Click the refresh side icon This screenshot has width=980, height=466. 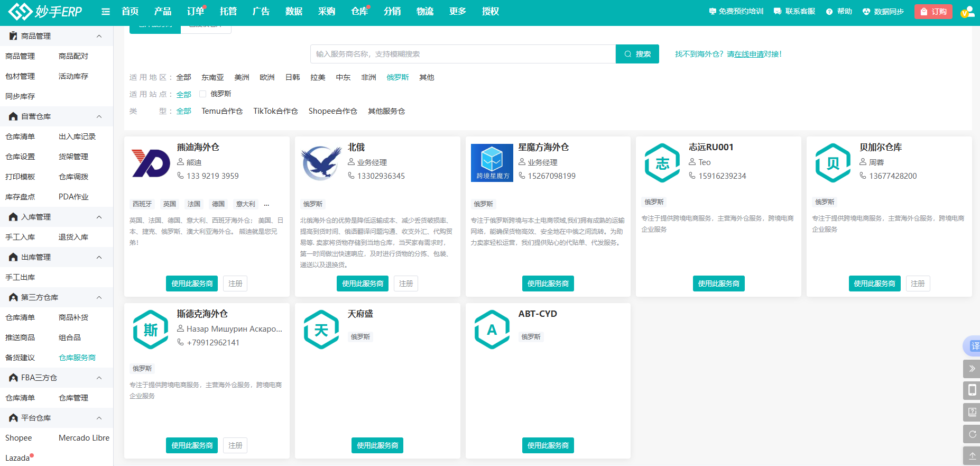(x=972, y=434)
